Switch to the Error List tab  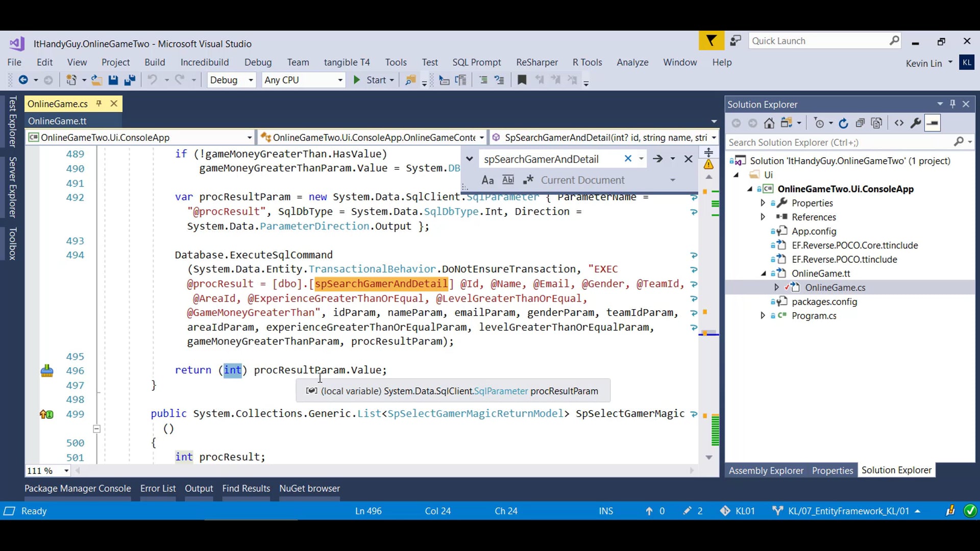pos(158,488)
